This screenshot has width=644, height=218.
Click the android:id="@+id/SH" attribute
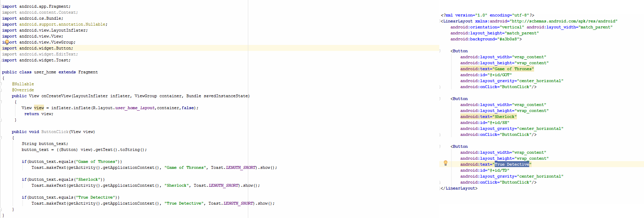point(485,123)
